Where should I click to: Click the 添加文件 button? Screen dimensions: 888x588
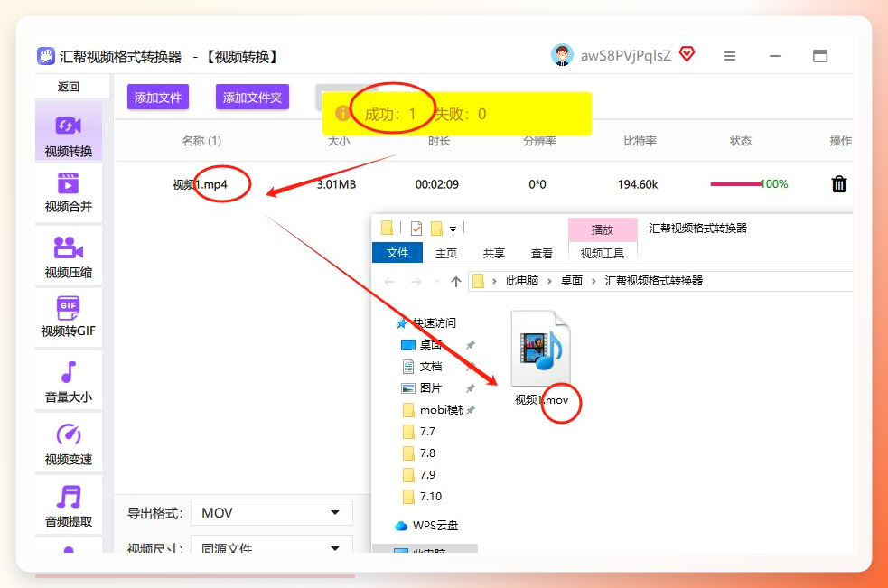pyautogui.click(x=158, y=98)
